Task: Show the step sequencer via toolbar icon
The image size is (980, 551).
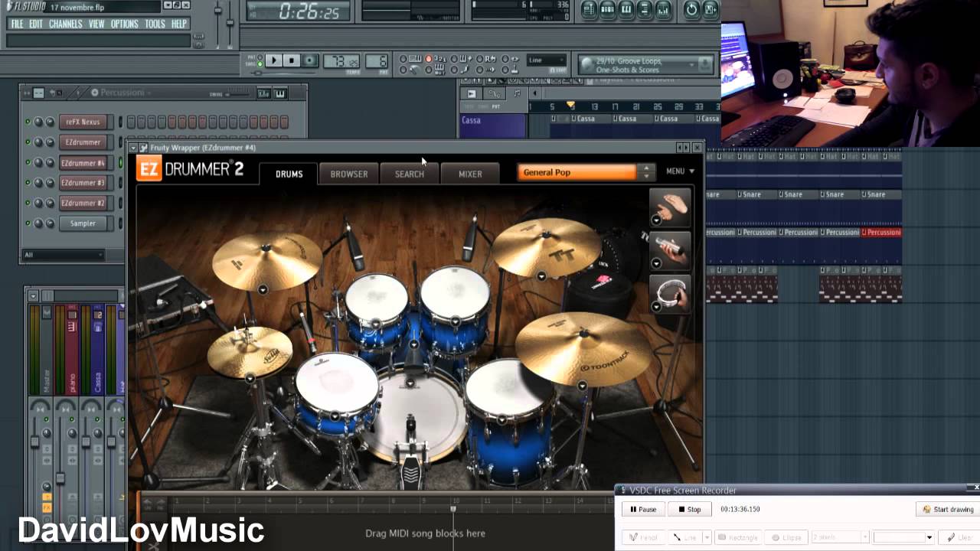Action: pos(607,9)
